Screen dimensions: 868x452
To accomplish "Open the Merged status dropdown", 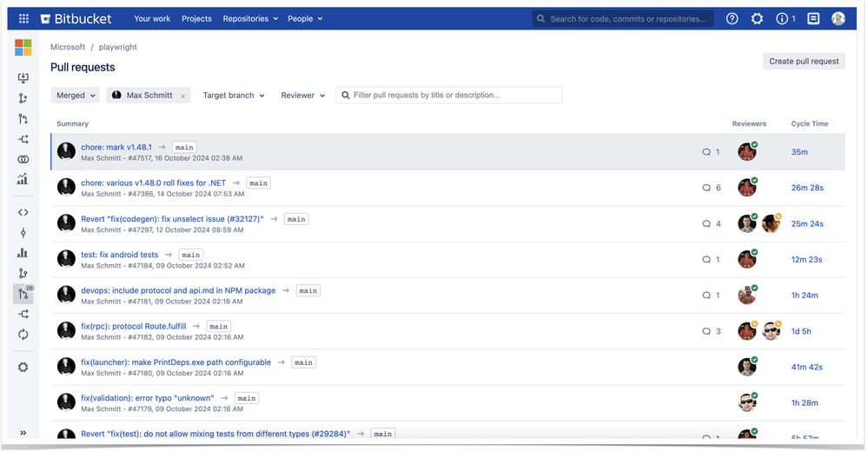I will 76,96.
